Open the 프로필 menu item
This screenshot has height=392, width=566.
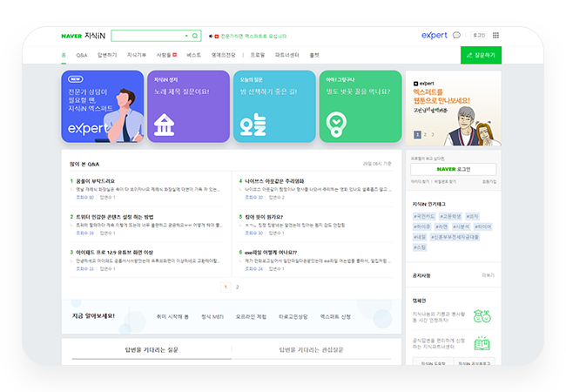(258, 55)
